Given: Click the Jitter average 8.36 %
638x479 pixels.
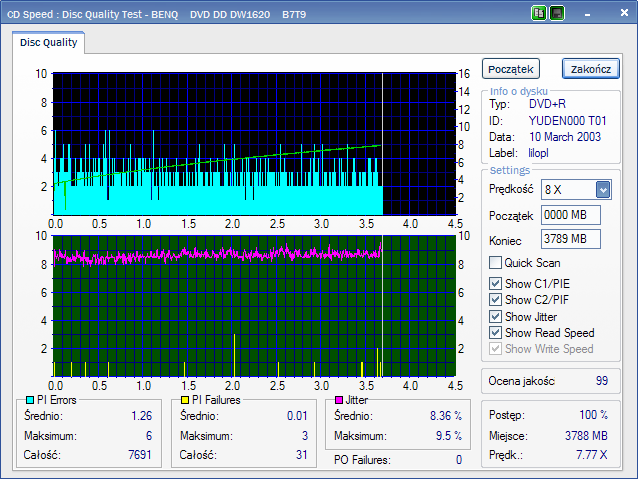Looking at the screenshot, I should 446,416.
